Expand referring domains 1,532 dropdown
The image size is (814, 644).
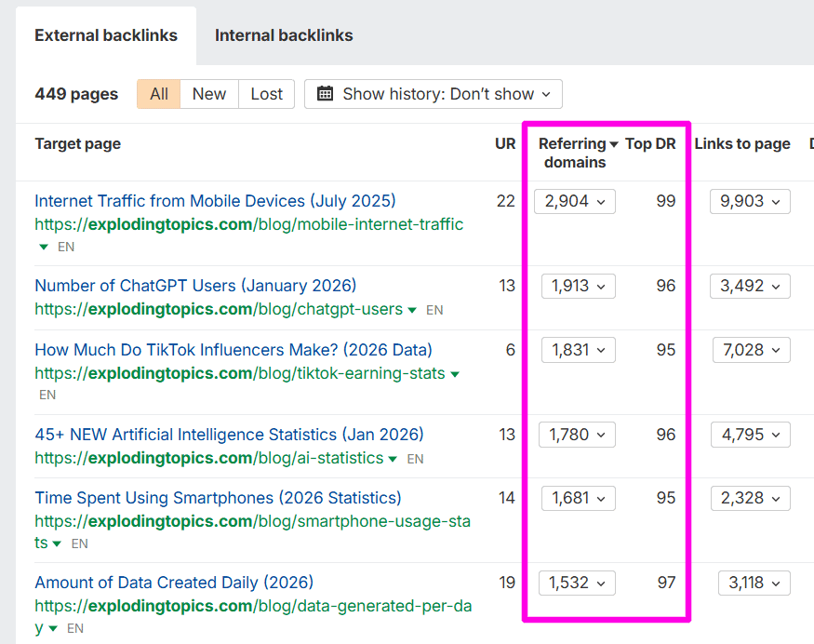[578, 584]
